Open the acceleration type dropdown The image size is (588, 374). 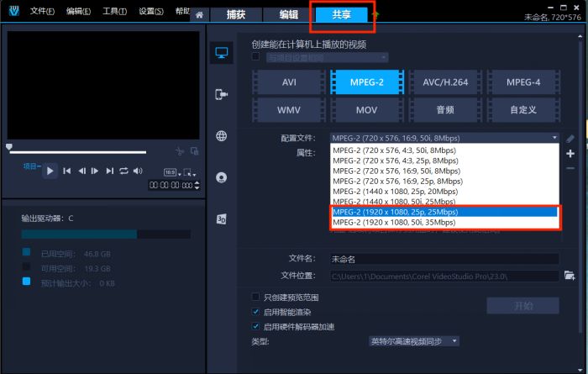tap(414, 341)
